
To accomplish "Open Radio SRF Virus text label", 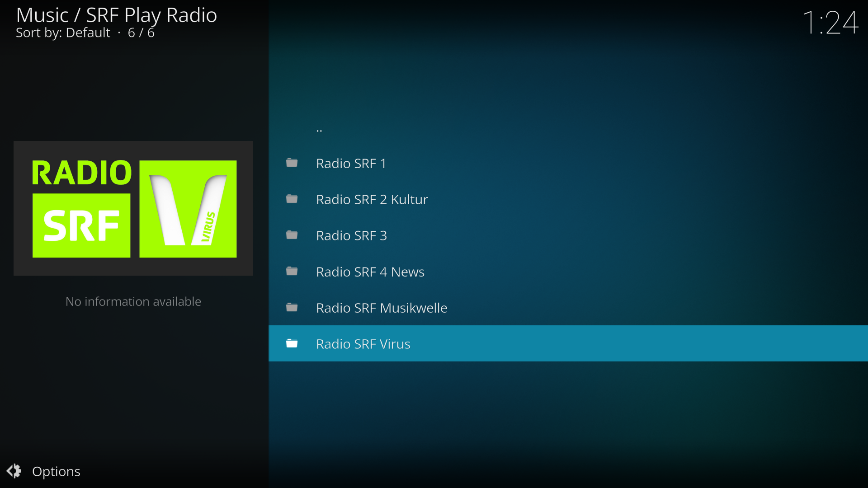I will [x=363, y=344].
